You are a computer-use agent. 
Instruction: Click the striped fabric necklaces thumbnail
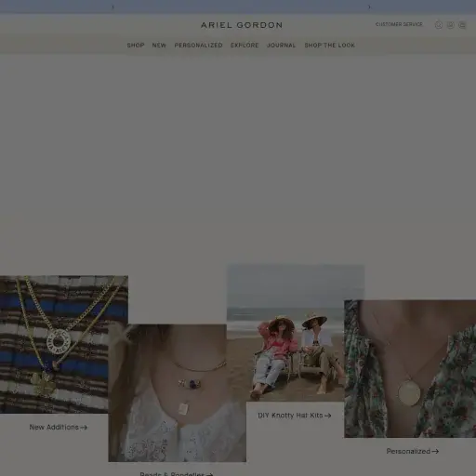(x=64, y=344)
